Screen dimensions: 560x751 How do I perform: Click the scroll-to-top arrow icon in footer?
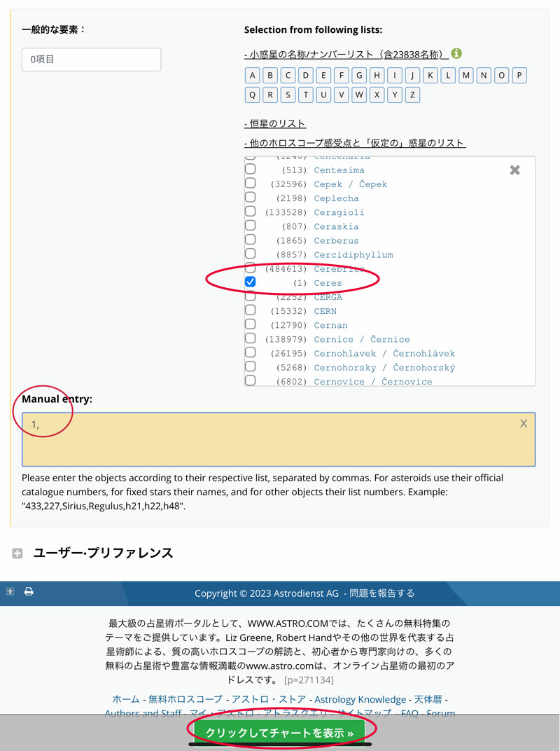(10, 592)
